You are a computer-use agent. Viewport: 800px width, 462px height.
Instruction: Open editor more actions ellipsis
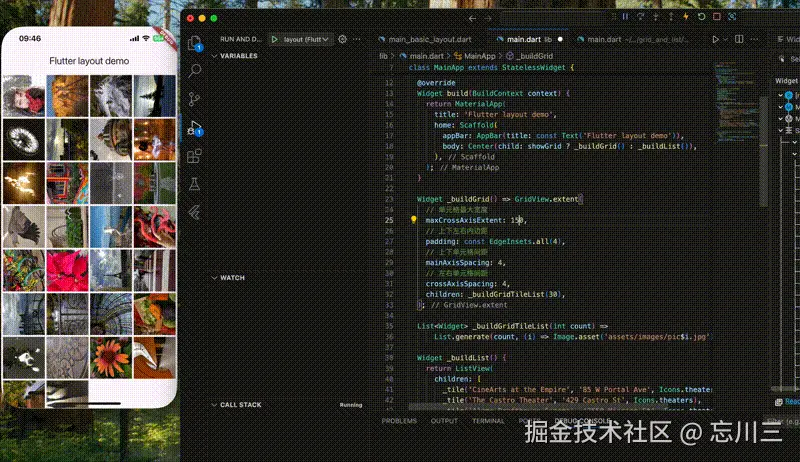[x=755, y=39]
